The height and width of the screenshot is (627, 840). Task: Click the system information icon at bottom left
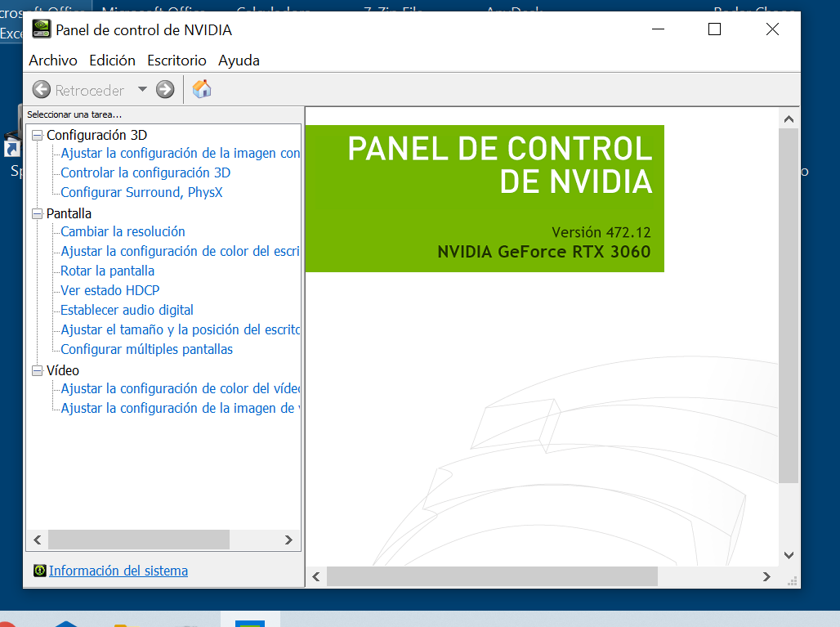click(39, 571)
